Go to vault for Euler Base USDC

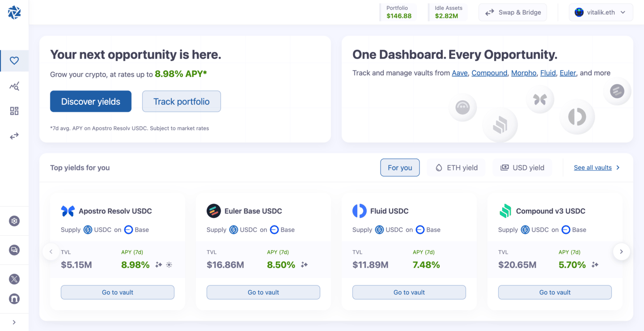[x=263, y=293]
